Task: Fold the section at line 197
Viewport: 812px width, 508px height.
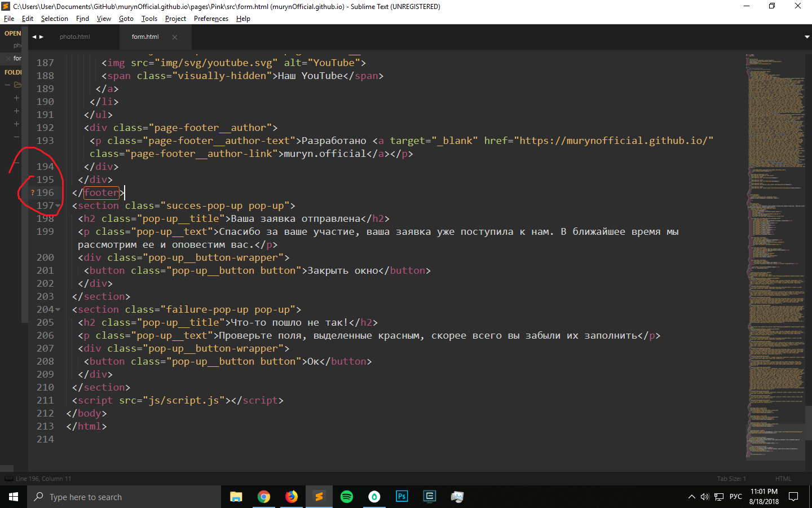Action: tap(58, 206)
